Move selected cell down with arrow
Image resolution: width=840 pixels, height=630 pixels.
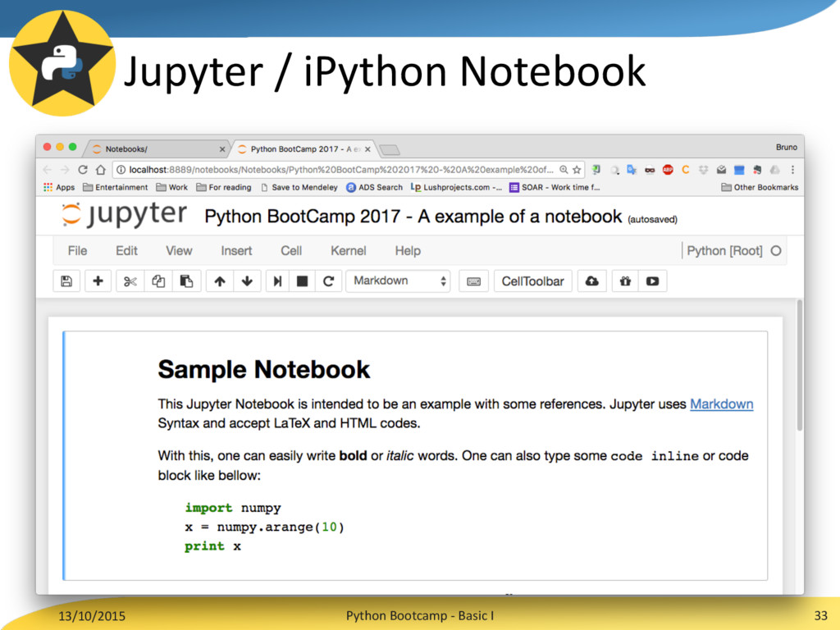247,281
